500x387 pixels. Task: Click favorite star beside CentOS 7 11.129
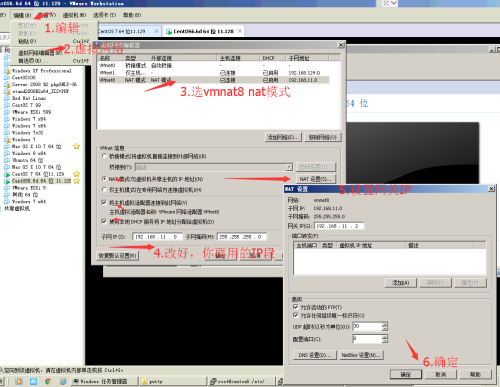[x=76, y=174]
